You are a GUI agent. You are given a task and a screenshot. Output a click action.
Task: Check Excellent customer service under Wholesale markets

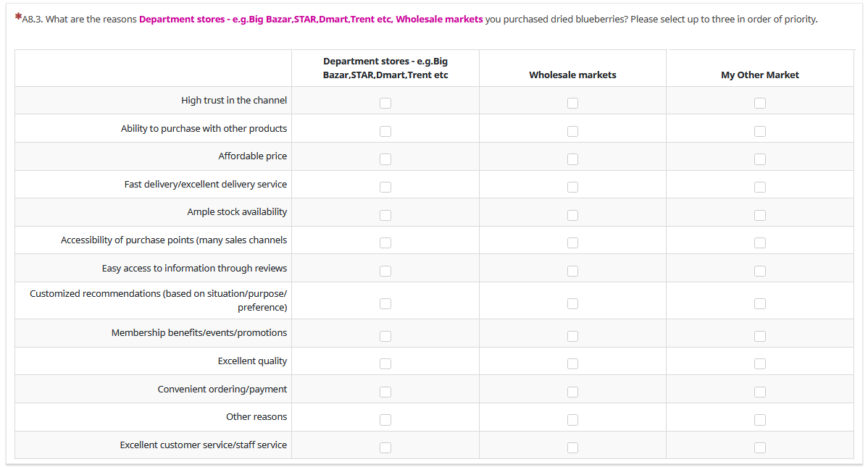coord(572,447)
